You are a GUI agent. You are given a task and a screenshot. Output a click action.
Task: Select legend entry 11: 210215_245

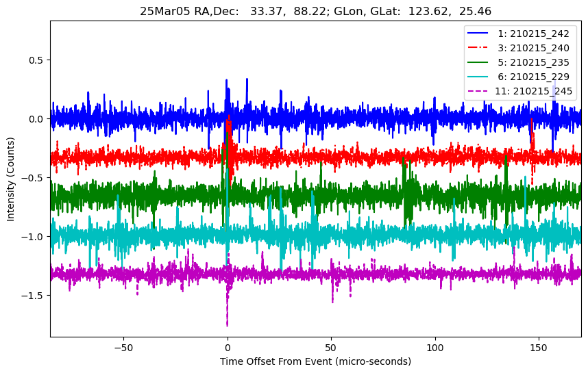coord(520,91)
